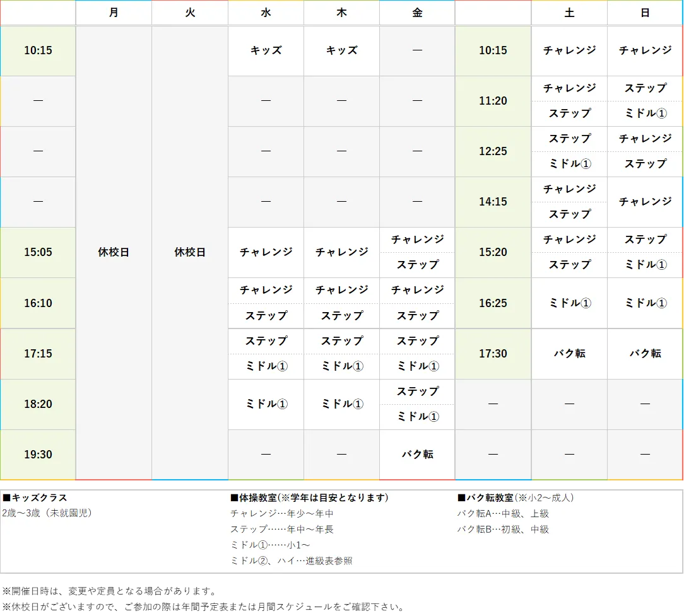684x616 pixels.
Task: Select the 土 (Saturday) column header
Action: pyautogui.click(x=569, y=13)
